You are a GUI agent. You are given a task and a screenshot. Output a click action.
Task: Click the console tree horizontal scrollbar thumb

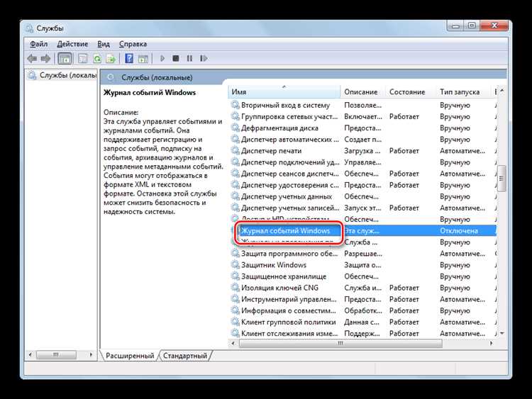[x=56, y=355]
